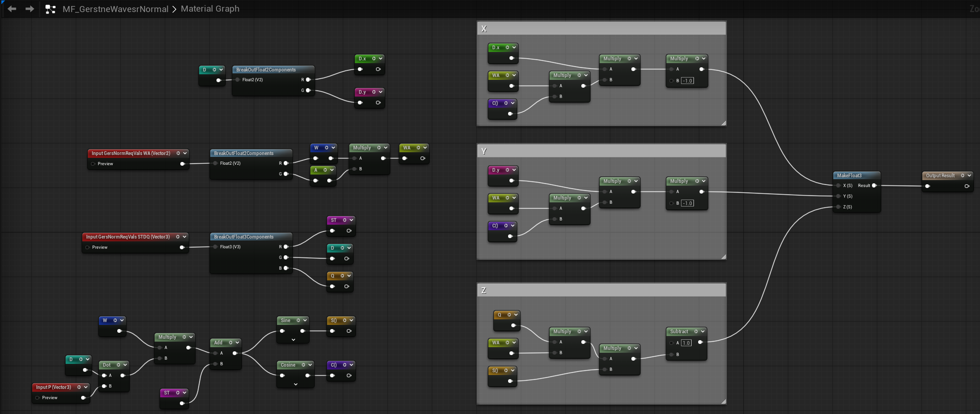
Task: Click the preview icon on the pink D.y node next to BreakOutFloat2Components
Action: coord(374,92)
